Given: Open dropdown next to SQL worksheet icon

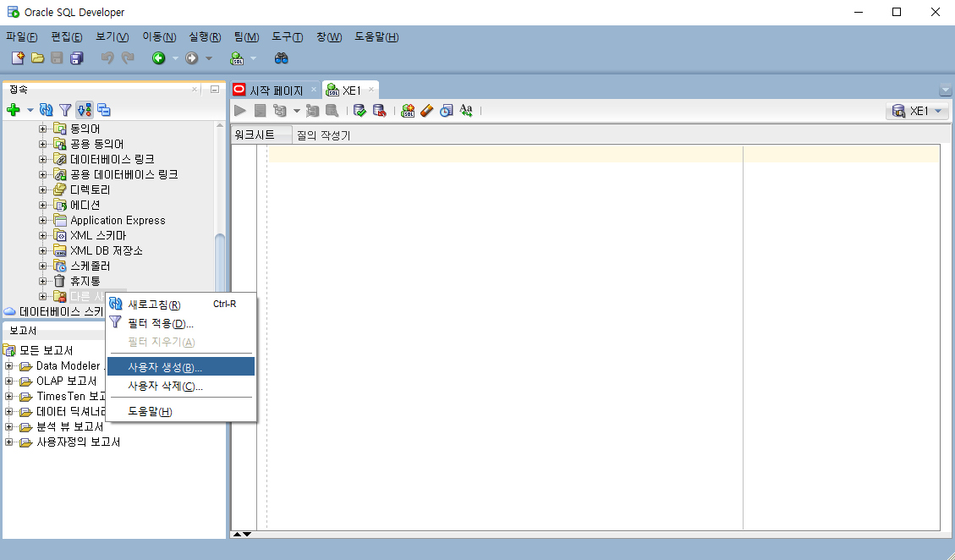Looking at the screenshot, I should tap(254, 58).
